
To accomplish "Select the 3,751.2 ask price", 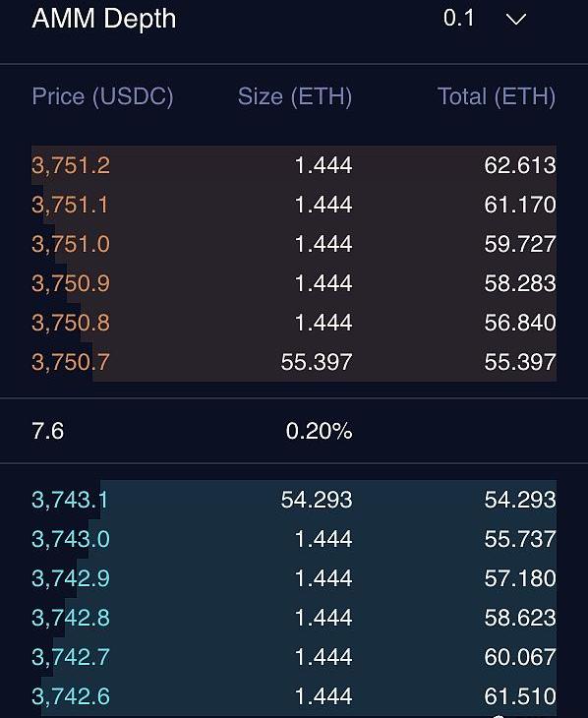I will point(71,165).
